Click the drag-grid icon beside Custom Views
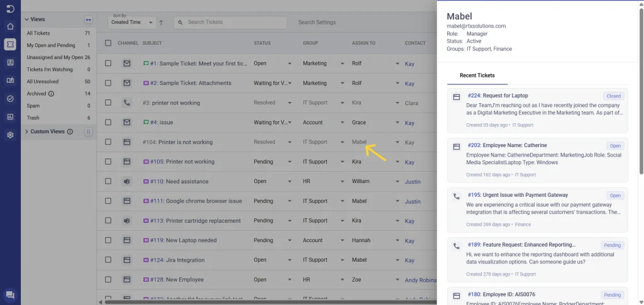Viewport: 644px width, 305px height. [88, 132]
